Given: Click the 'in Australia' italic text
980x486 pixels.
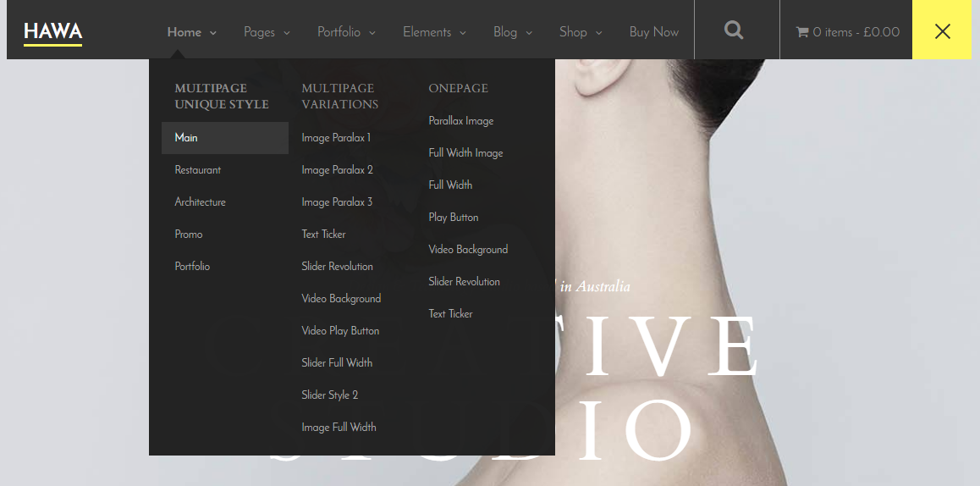Looking at the screenshot, I should 595,286.
